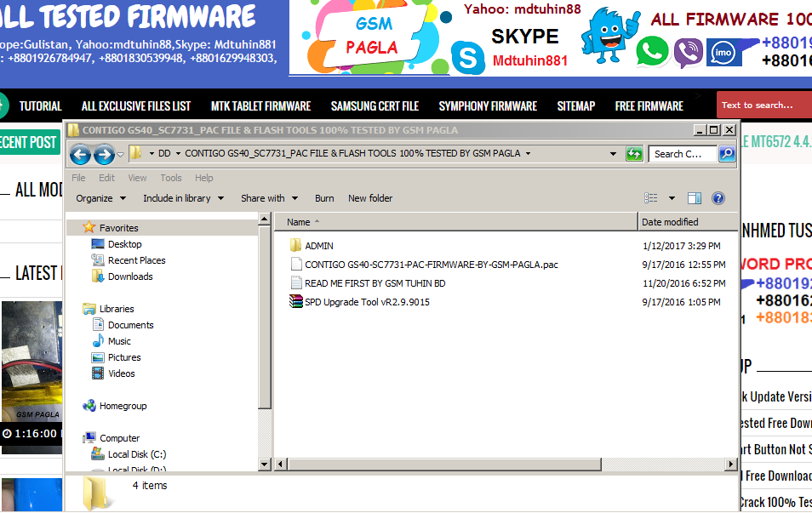This screenshot has width=812, height=513.
Task: Click the file list scroll left arrow
Action: point(280,465)
